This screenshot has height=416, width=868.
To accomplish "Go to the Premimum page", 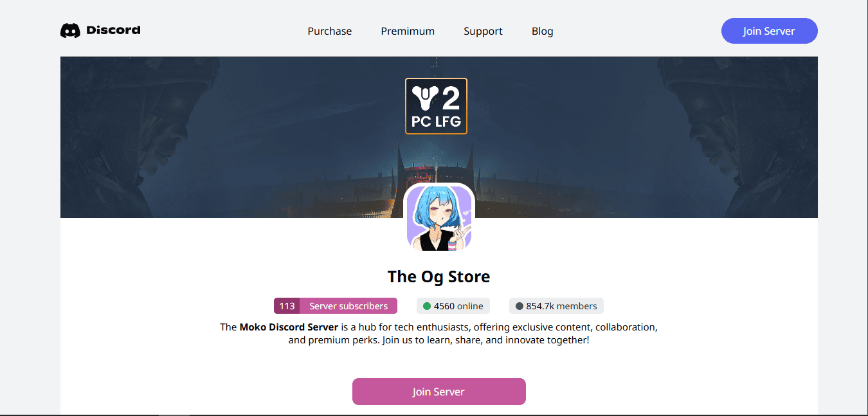I will click(408, 31).
